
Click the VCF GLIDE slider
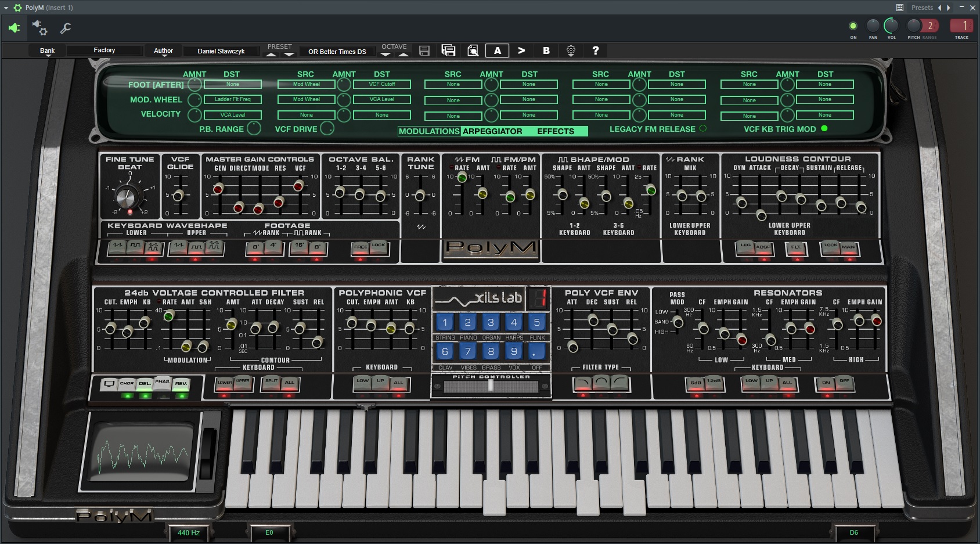pyautogui.click(x=178, y=196)
